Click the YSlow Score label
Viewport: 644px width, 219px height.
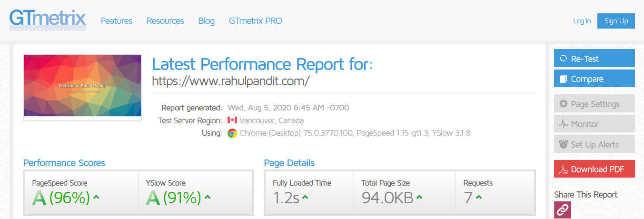166,183
